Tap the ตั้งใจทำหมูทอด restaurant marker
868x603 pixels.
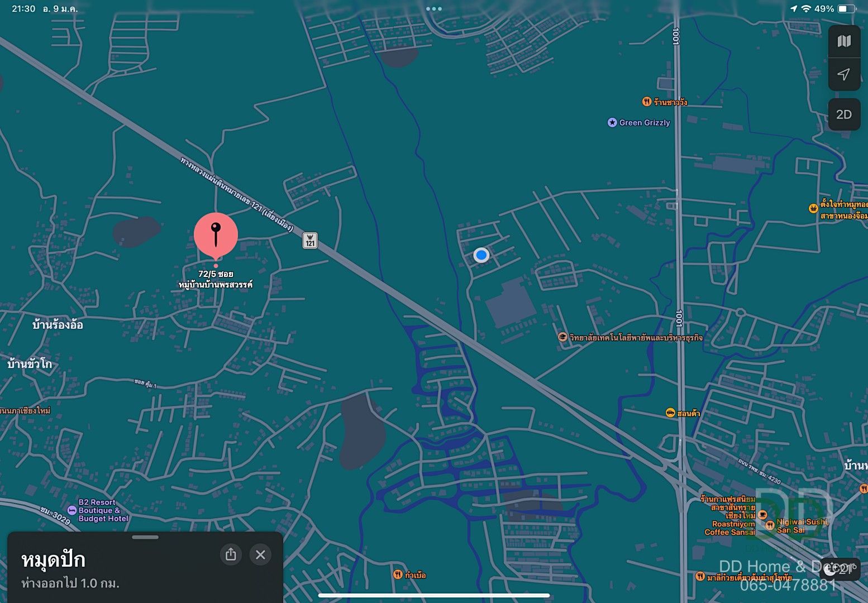pyautogui.click(x=813, y=208)
